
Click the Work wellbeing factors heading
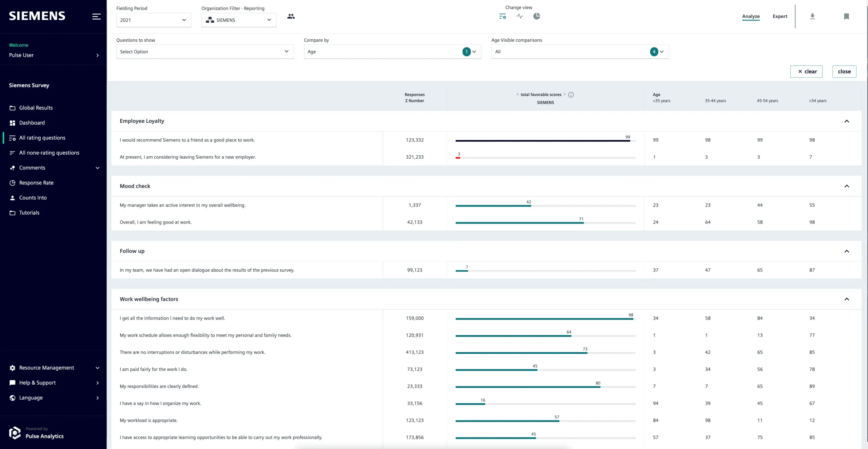pyautogui.click(x=149, y=299)
